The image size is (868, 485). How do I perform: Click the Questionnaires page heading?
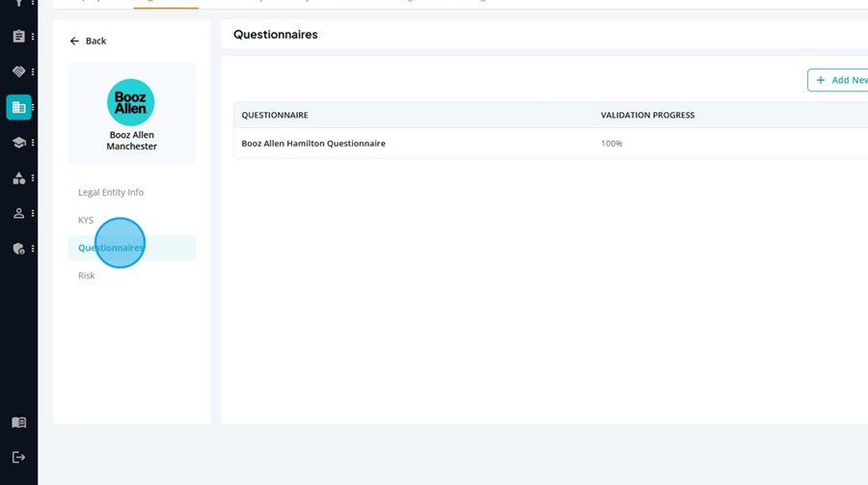[276, 35]
